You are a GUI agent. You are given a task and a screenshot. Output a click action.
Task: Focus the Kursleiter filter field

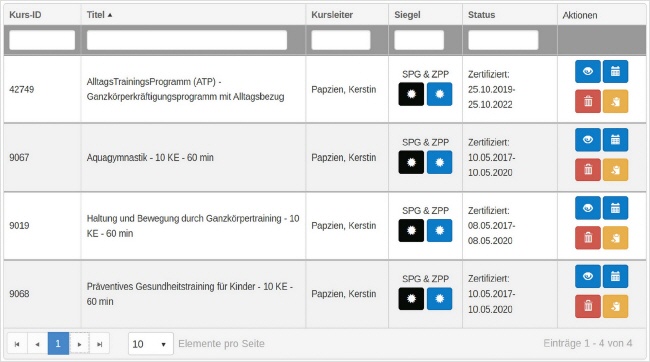(x=341, y=40)
